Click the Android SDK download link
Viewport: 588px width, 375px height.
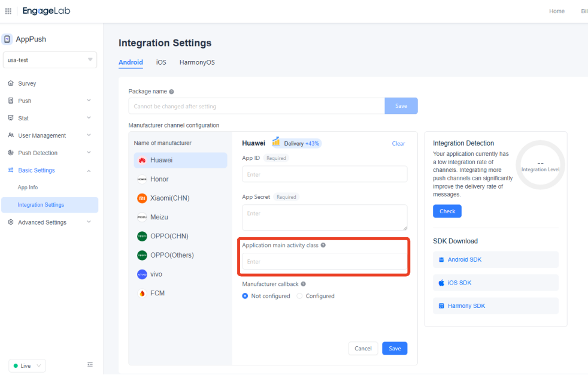[x=464, y=259]
